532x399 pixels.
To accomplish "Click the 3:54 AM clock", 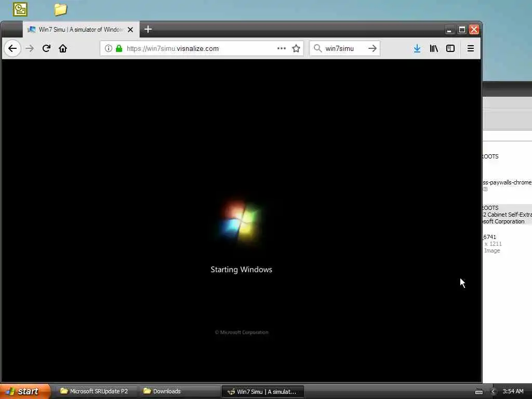I will click(513, 391).
